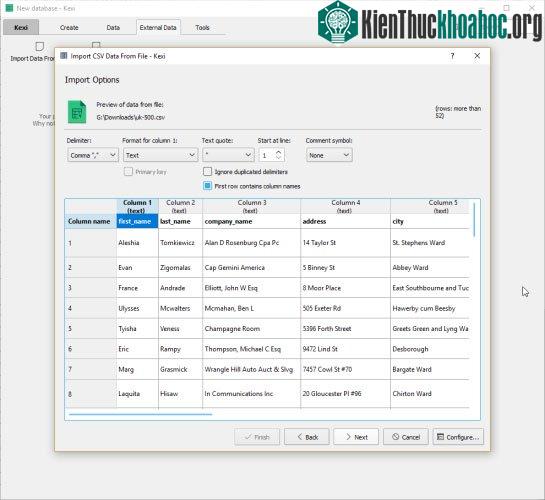Click the Kexi app icon in title bar

pyautogui.click(x=9, y=8)
